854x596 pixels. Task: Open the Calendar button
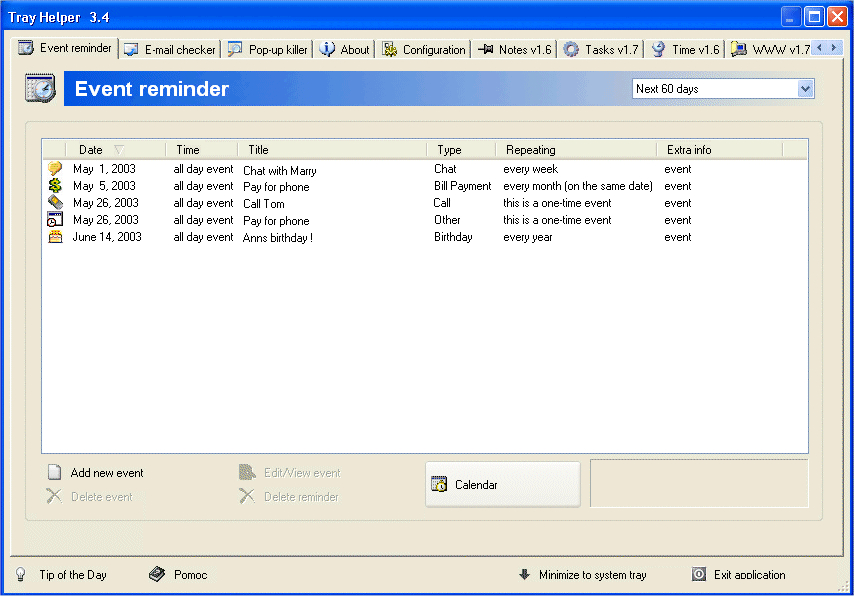click(503, 484)
